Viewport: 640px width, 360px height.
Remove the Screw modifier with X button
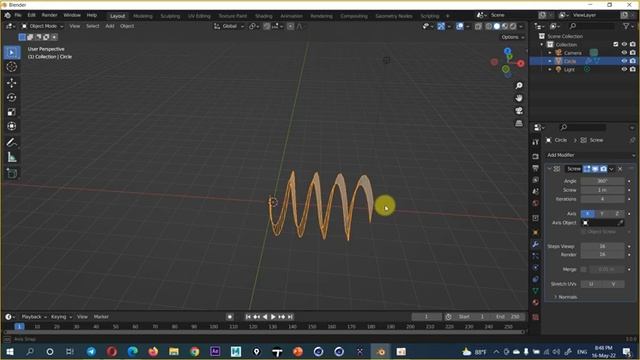coord(620,169)
